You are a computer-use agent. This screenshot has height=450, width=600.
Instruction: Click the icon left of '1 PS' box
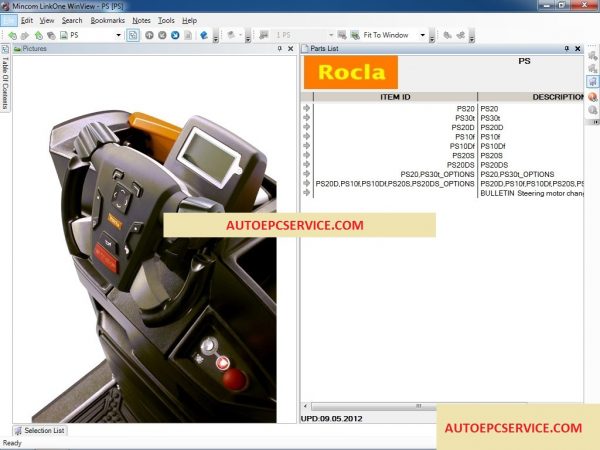click(264, 35)
